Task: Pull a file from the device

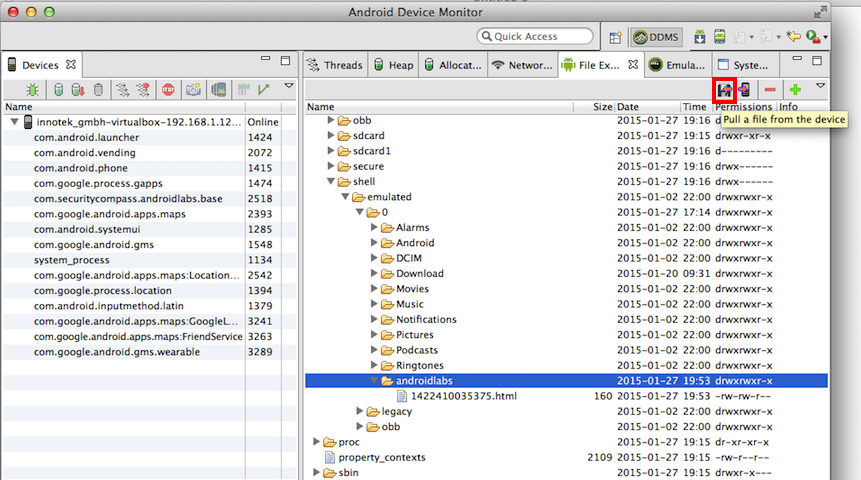Action: pos(724,90)
